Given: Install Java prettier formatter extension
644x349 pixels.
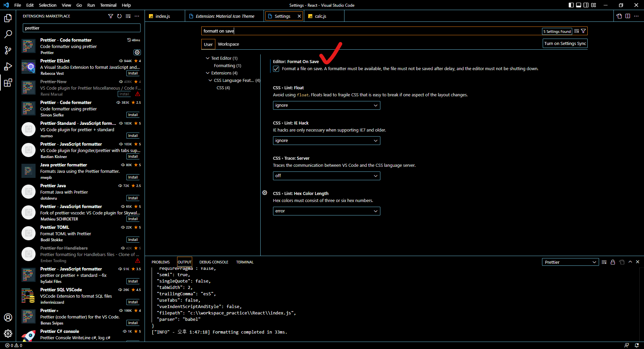Looking at the screenshot, I should pos(133,178).
